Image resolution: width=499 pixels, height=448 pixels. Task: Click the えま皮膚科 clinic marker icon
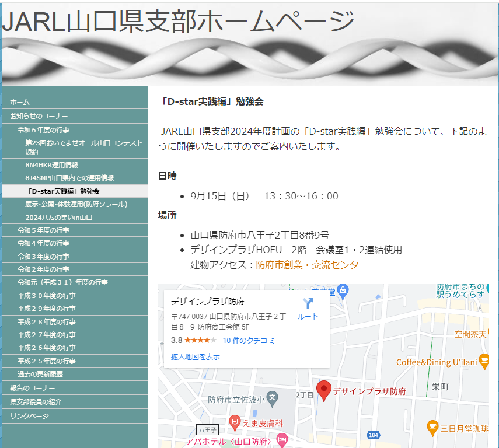[235, 422]
